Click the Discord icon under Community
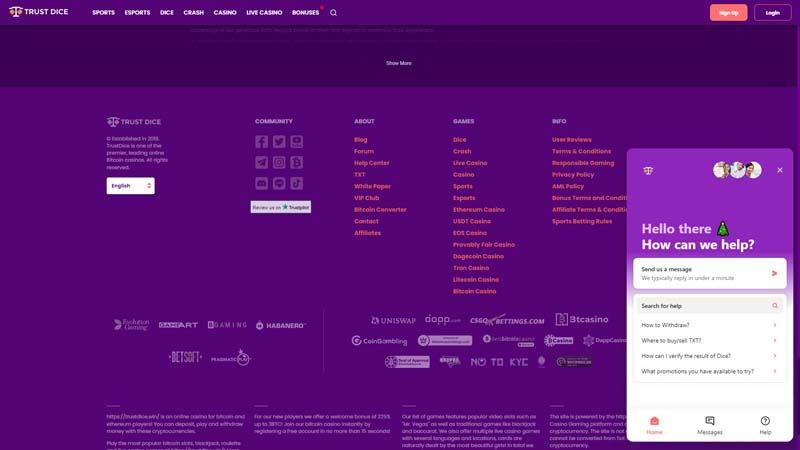The width and height of the screenshot is (800, 450). 261,184
